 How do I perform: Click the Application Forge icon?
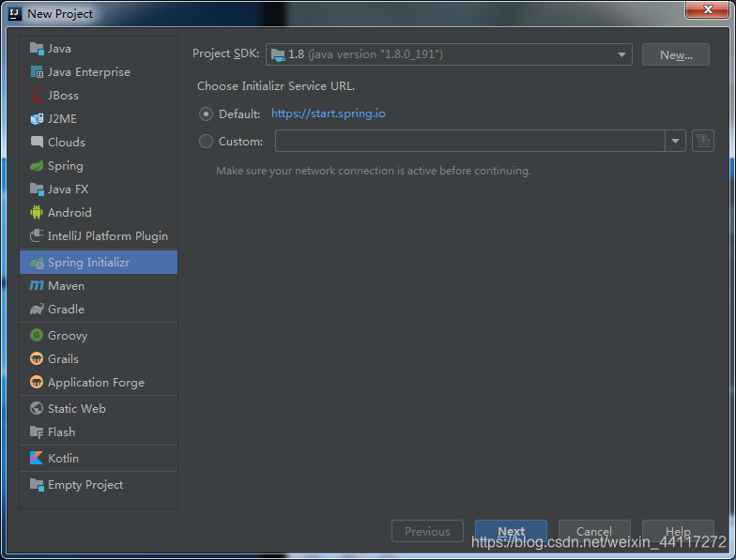click(37, 383)
